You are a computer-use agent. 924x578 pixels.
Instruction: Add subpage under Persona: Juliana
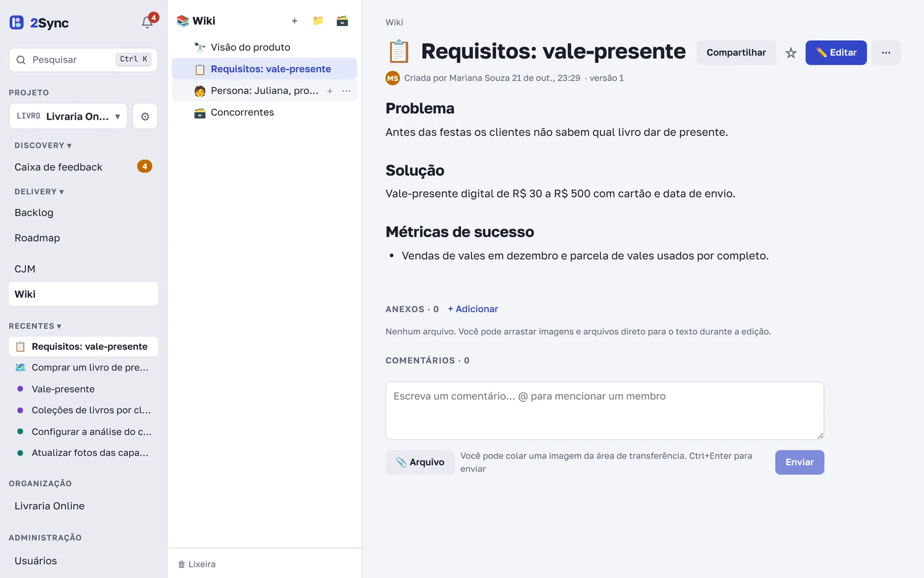coord(330,91)
